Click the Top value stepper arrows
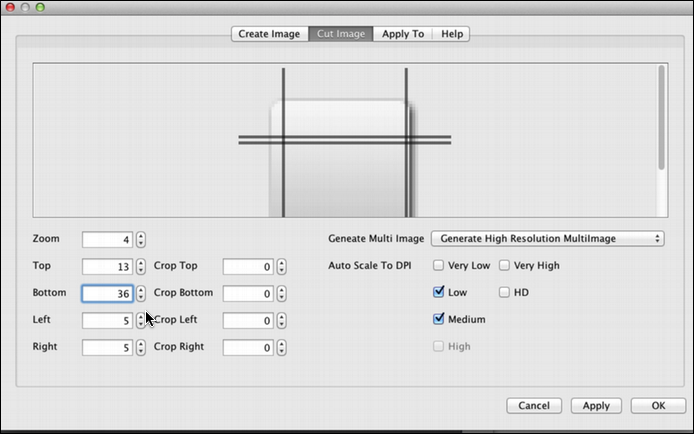The height and width of the screenshot is (434, 694). click(141, 266)
